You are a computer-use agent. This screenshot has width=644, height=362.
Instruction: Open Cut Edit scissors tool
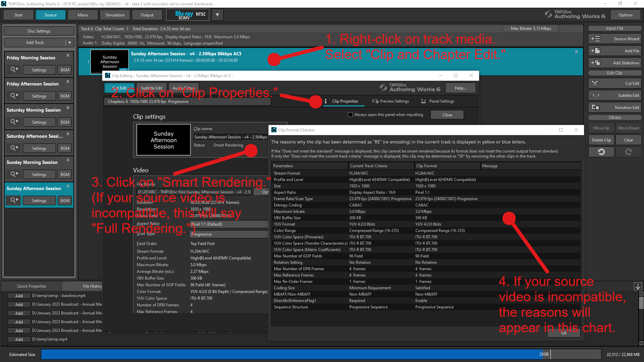595,83
